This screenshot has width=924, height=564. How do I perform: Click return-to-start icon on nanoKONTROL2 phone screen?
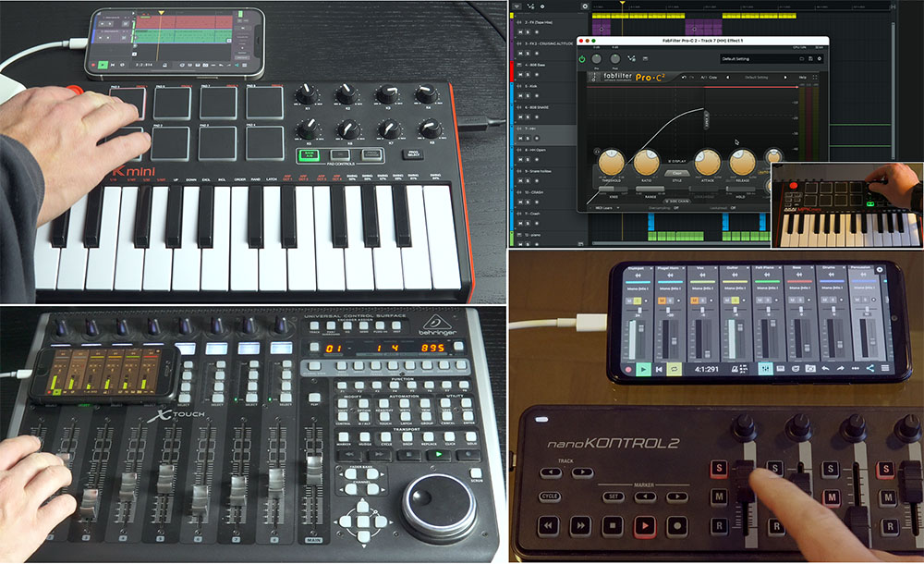(659, 369)
